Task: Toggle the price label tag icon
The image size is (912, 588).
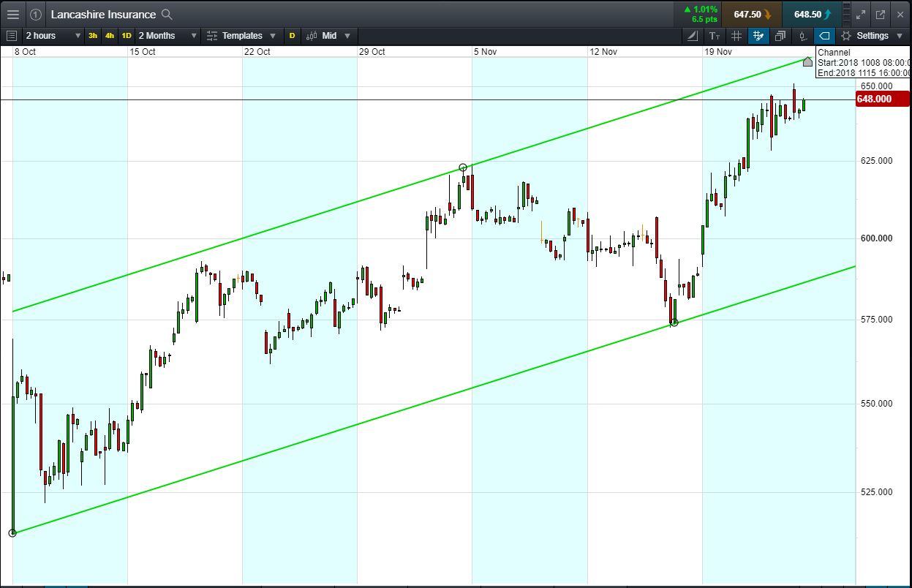Action: tap(824, 35)
